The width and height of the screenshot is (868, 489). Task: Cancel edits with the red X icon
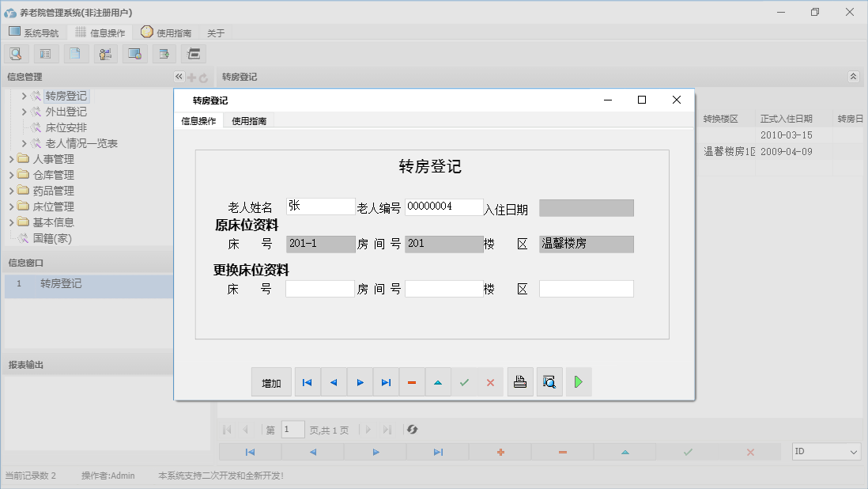click(x=490, y=381)
